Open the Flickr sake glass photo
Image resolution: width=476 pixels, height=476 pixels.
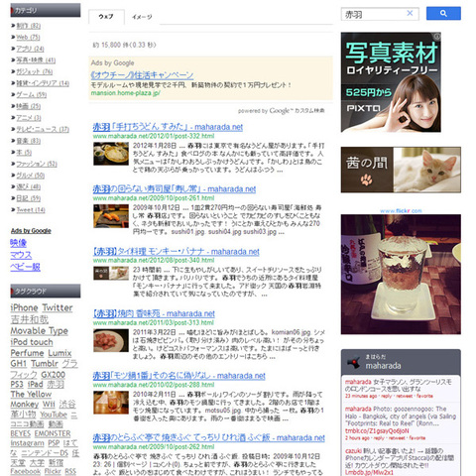(x=401, y=275)
